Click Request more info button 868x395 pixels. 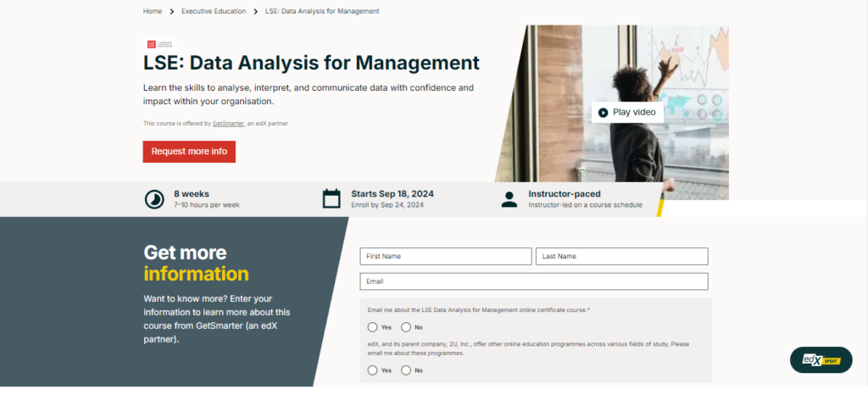[x=189, y=152]
